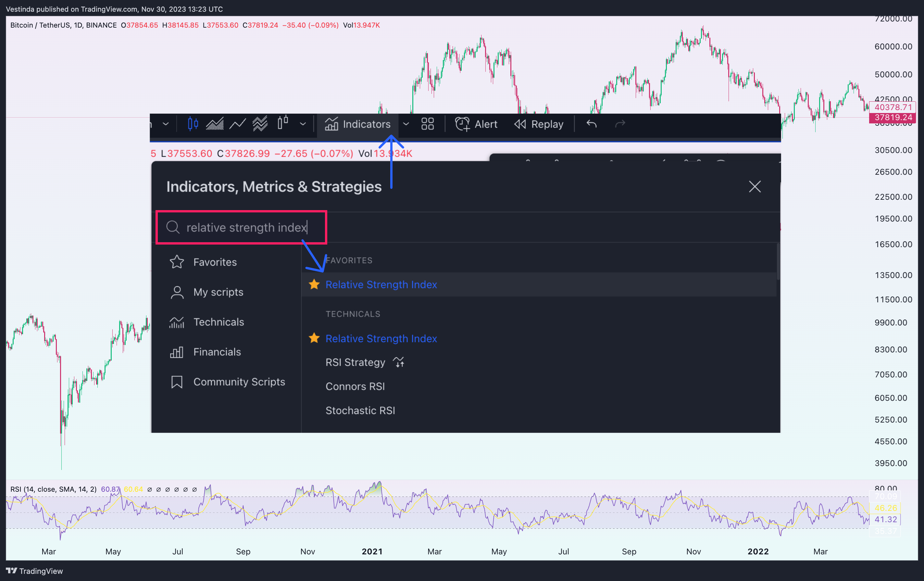Open the interval chevron dropdown at toolbar left
This screenshot has width=924, height=581.
tap(166, 124)
